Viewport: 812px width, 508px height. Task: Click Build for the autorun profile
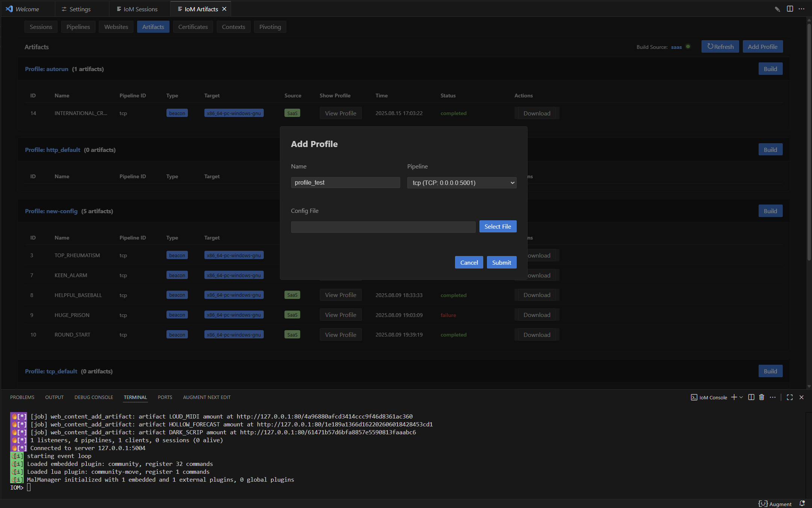coord(770,69)
